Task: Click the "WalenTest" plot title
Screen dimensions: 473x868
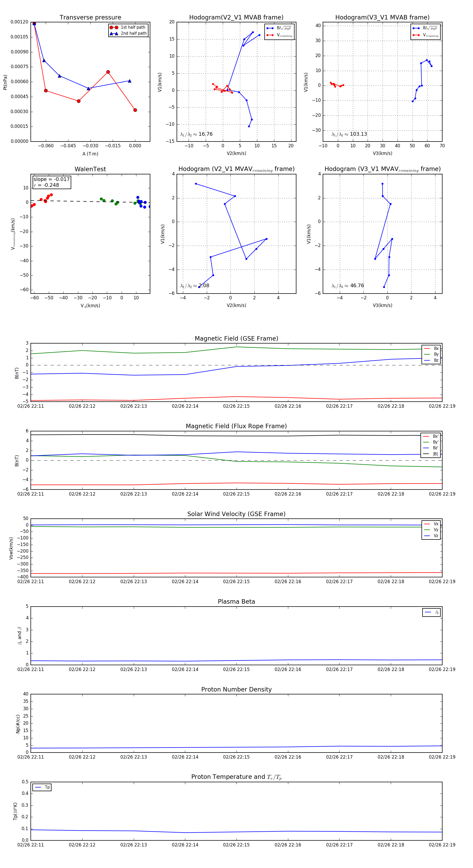Action: (90, 169)
